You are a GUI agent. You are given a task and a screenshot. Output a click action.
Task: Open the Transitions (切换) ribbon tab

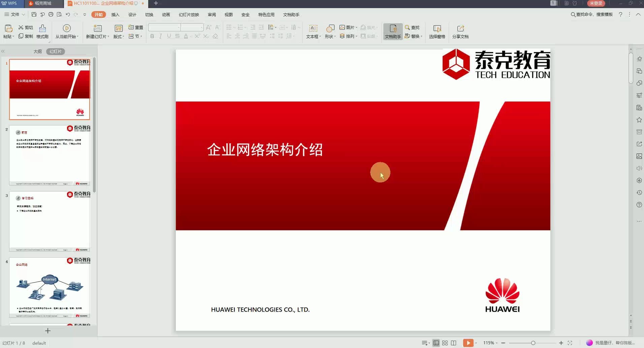click(x=149, y=14)
